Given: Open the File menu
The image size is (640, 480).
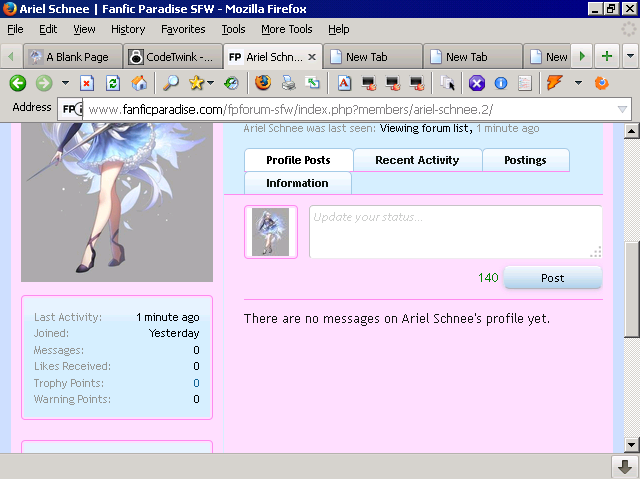Looking at the screenshot, I should click(x=15, y=29).
